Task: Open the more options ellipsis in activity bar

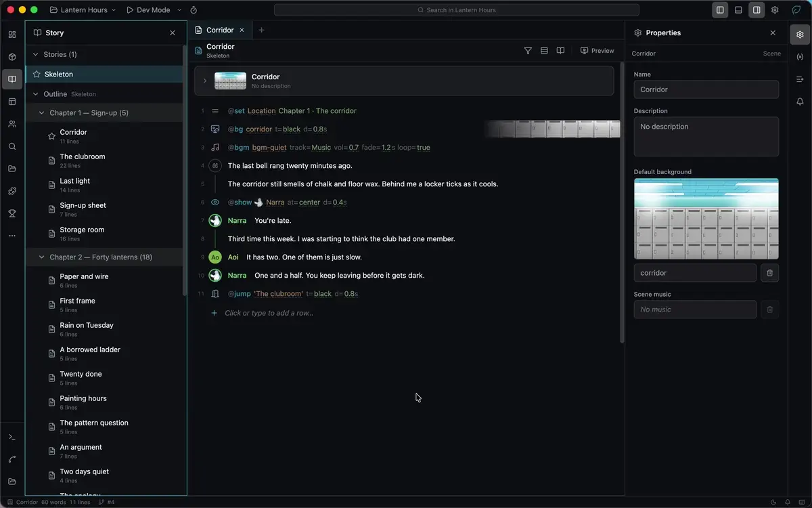Action: click(x=12, y=236)
